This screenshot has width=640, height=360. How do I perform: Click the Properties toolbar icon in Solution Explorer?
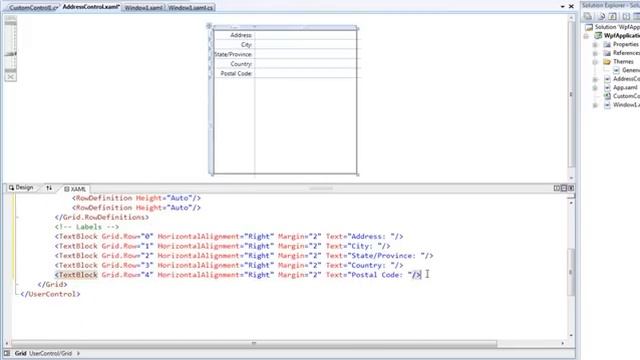(588, 16)
